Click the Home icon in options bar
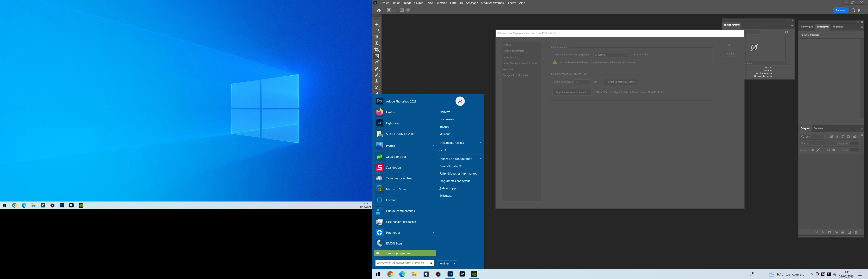868x279 pixels. (x=379, y=10)
